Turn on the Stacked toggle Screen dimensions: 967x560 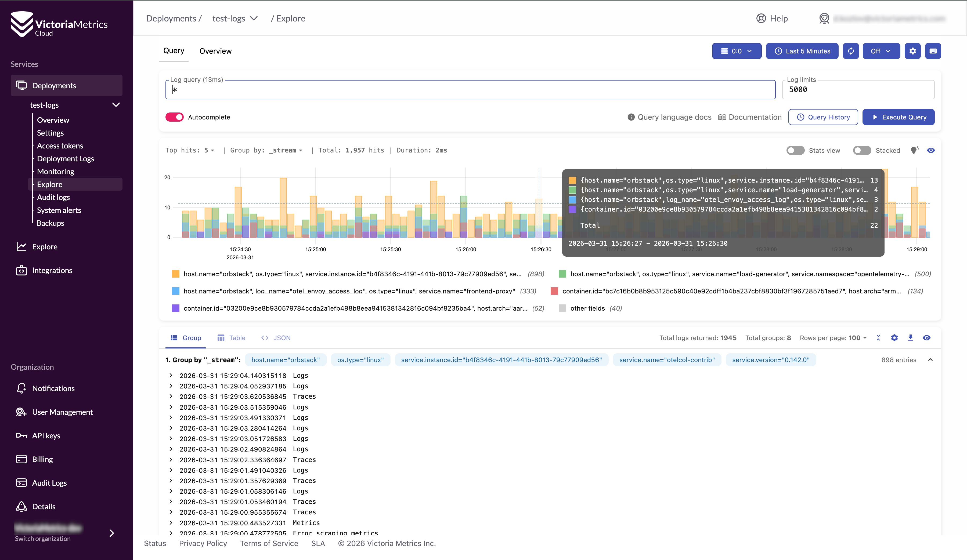[862, 150]
